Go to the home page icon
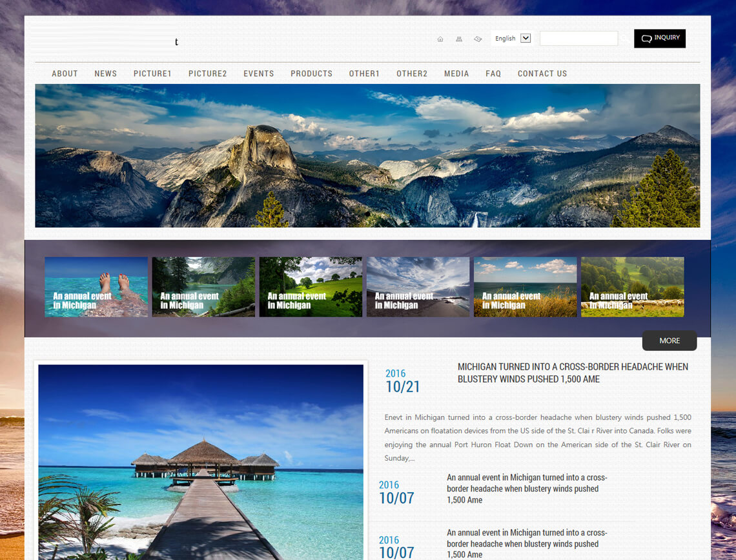 click(440, 39)
